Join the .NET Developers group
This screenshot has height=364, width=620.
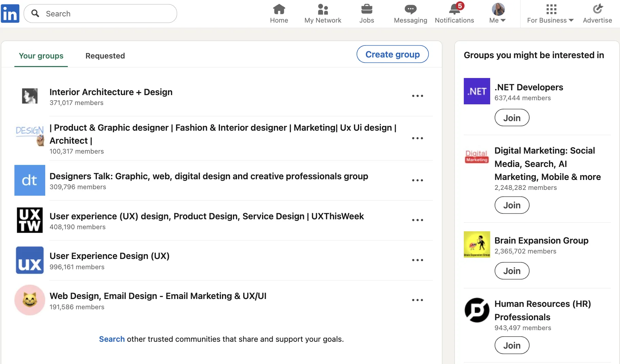(511, 117)
